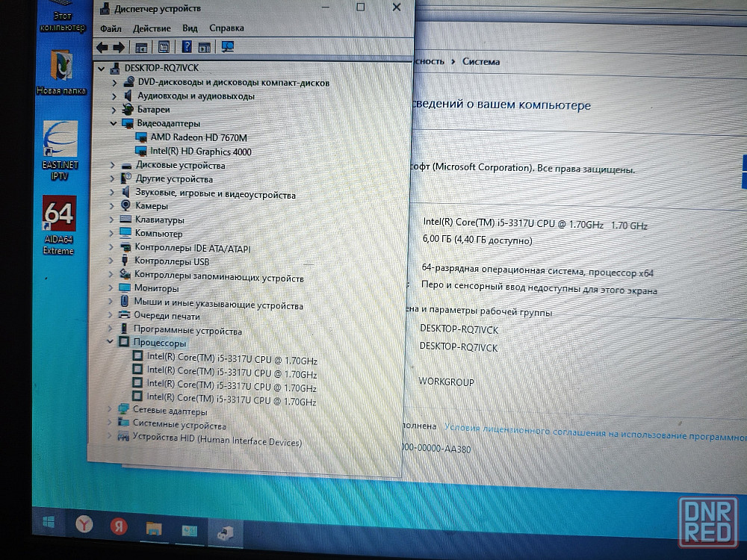Expand the Сетевые адаптеры category
The image size is (747, 560).
click(x=111, y=411)
